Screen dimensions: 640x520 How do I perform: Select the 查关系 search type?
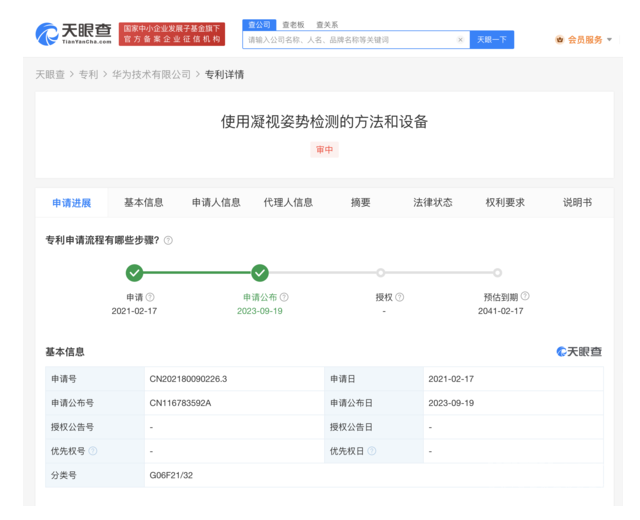pos(327,24)
